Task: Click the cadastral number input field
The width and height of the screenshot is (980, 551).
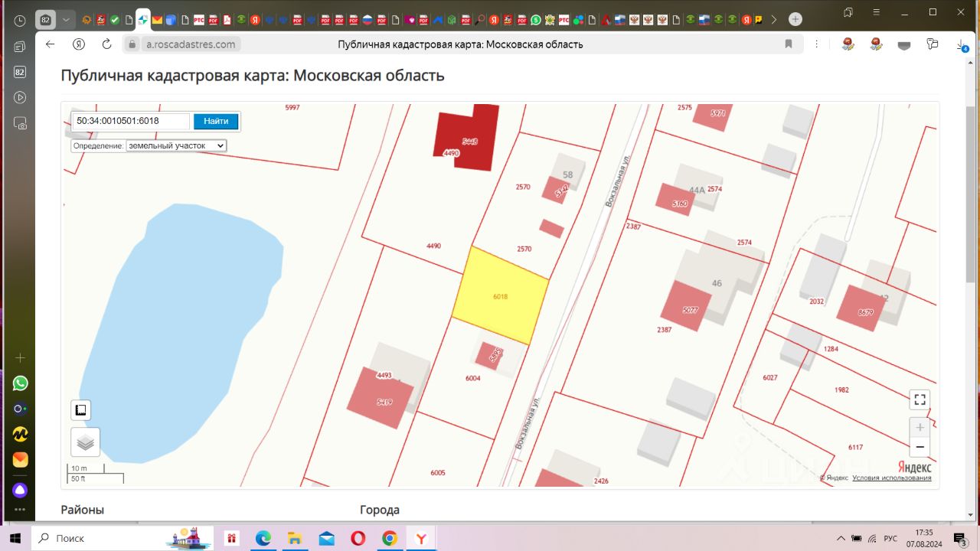Action: coord(130,121)
